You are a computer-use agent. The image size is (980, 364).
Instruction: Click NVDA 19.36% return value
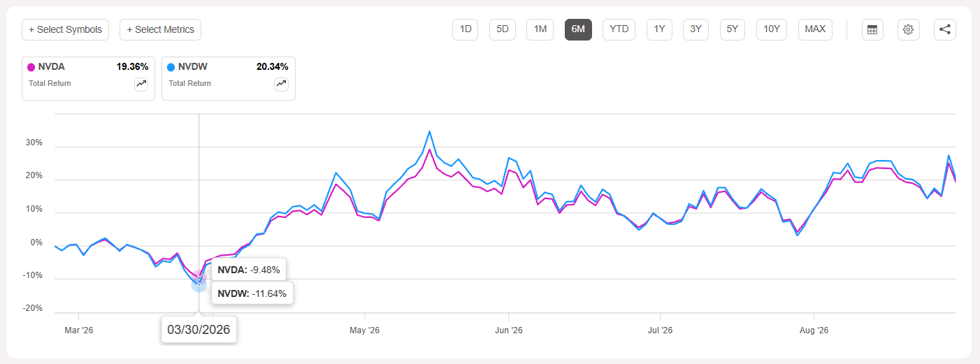click(x=132, y=67)
